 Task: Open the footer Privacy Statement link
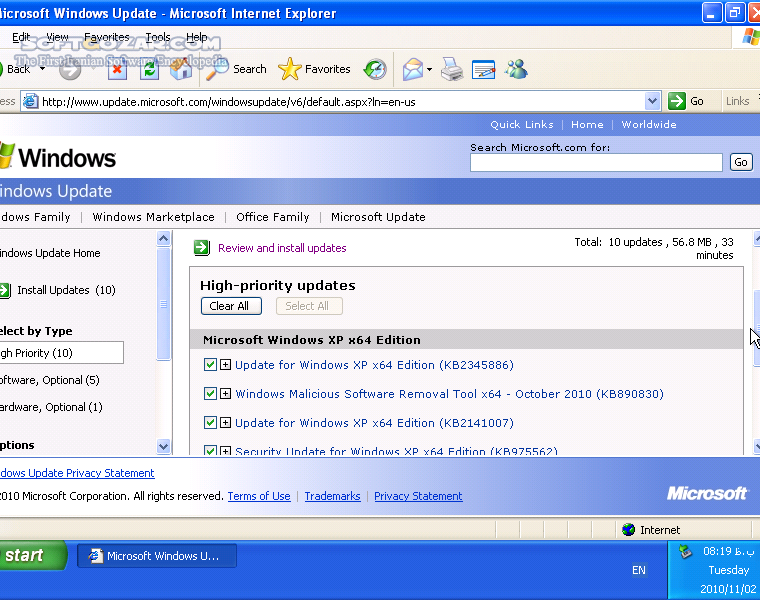[x=418, y=496]
